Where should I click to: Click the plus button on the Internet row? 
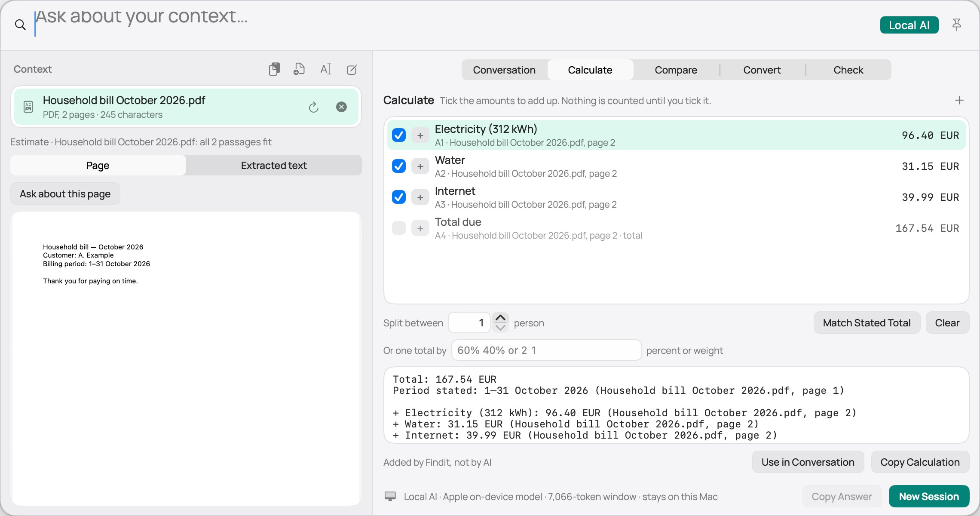pos(420,197)
